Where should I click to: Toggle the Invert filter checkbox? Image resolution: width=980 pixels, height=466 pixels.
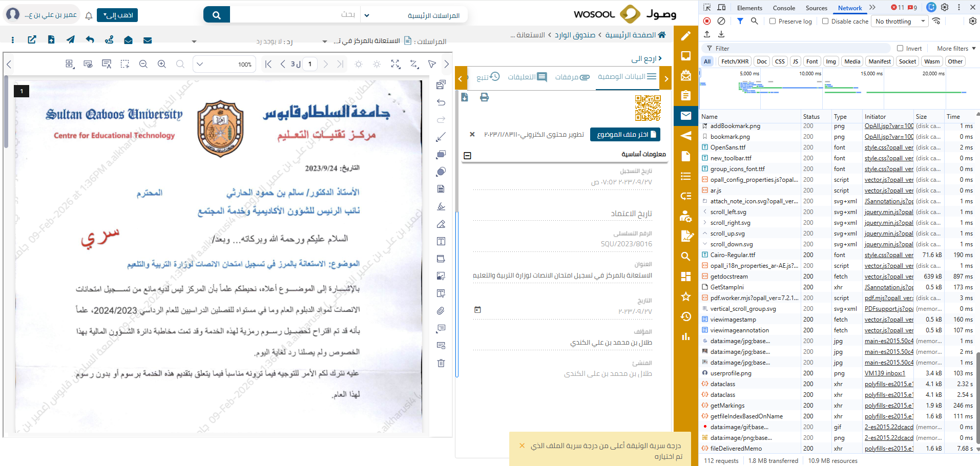tap(900, 49)
